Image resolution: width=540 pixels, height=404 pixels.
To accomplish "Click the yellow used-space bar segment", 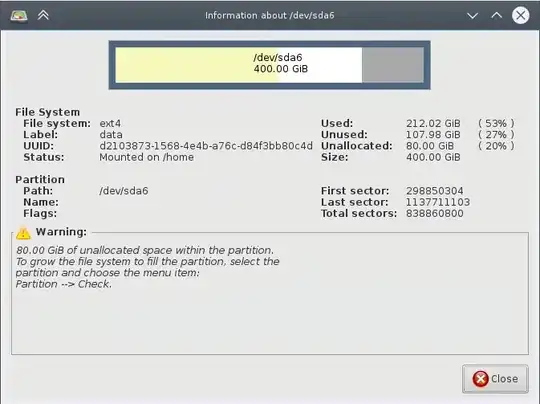I will [x=197, y=65].
